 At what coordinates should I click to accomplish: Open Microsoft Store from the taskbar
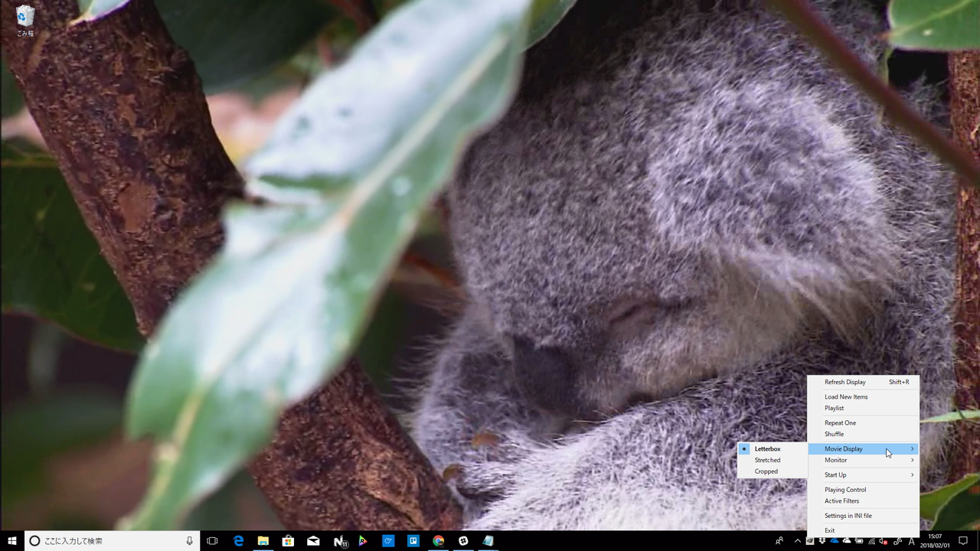(288, 541)
